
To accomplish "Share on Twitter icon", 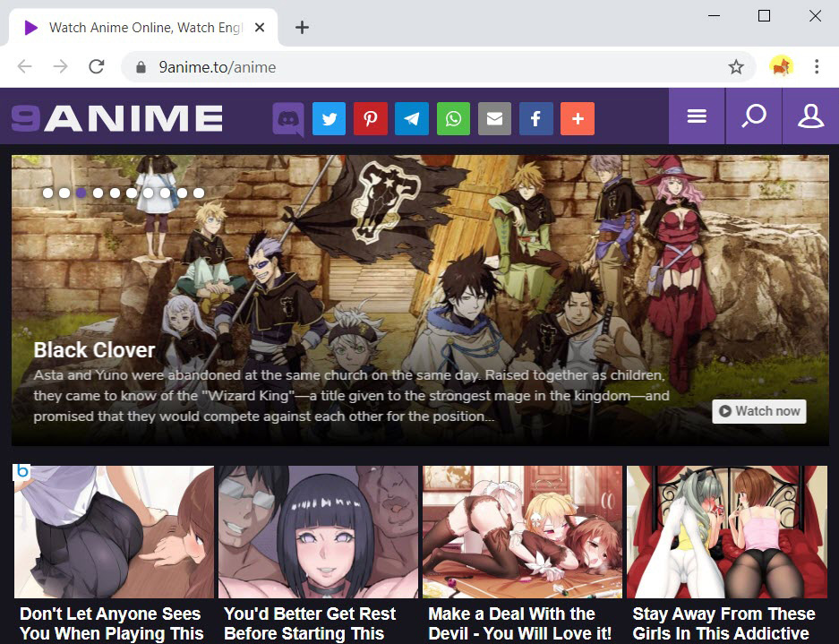I will point(330,119).
